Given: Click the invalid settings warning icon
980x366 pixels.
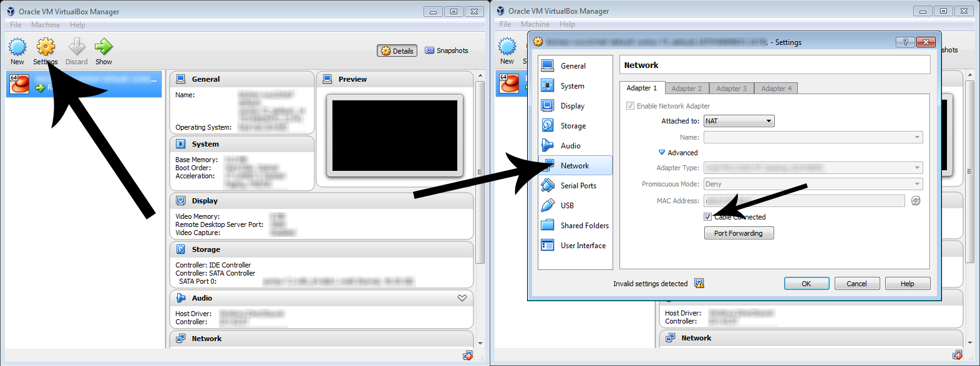Looking at the screenshot, I should (x=699, y=284).
